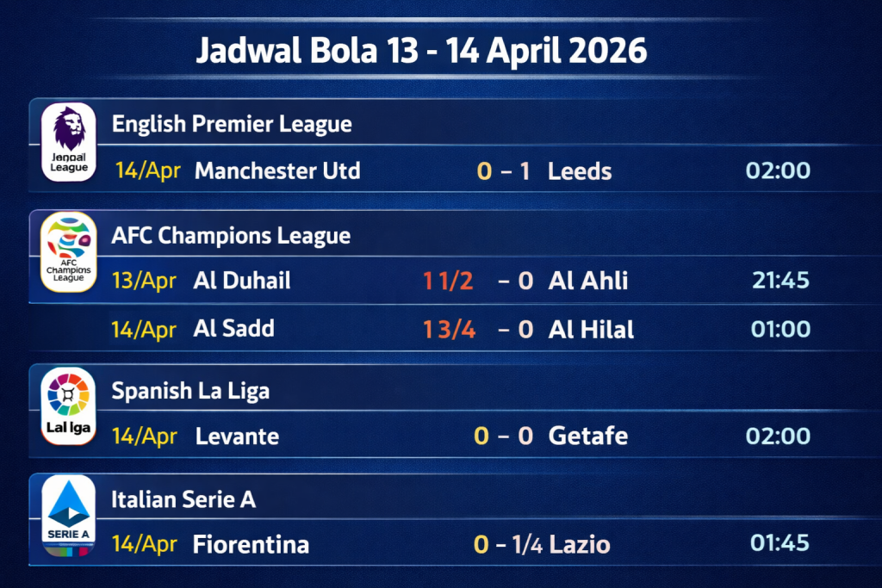This screenshot has width=882, height=588.
Task: Select the 13/Apr date for Al Duhail
Action: (x=144, y=281)
